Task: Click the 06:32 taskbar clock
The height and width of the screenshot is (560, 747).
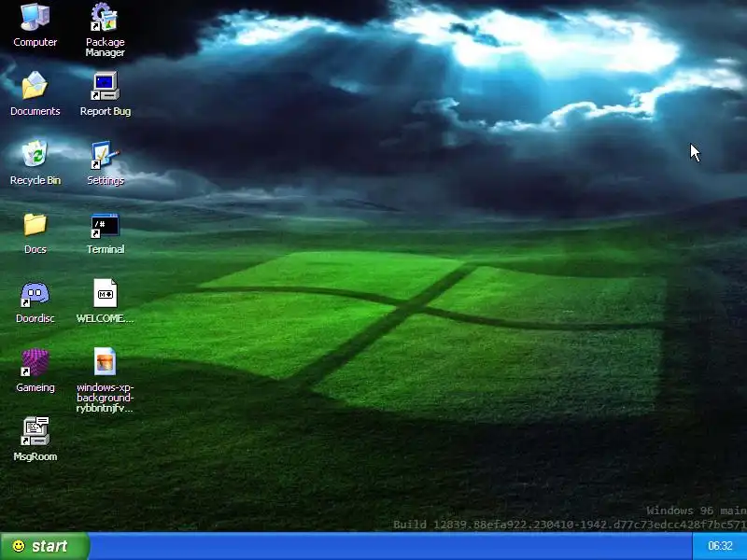Action: coord(720,546)
